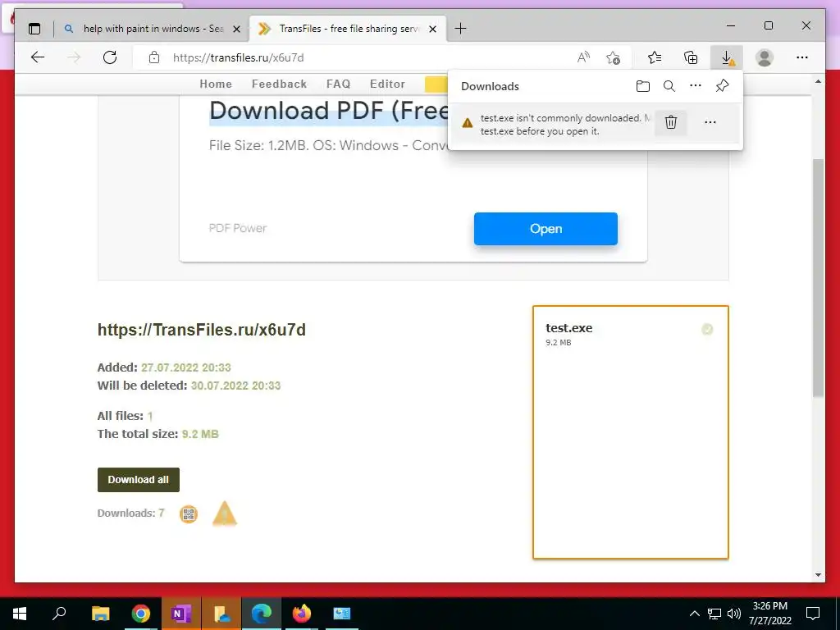Close the 'help with paint' search tab
The height and width of the screenshot is (630, 840).
pyautogui.click(x=236, y=29)
